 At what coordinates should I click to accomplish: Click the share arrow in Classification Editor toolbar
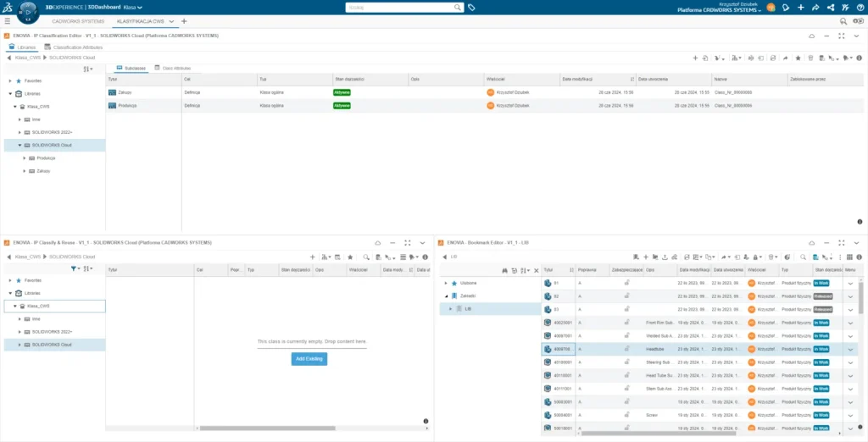785,58
